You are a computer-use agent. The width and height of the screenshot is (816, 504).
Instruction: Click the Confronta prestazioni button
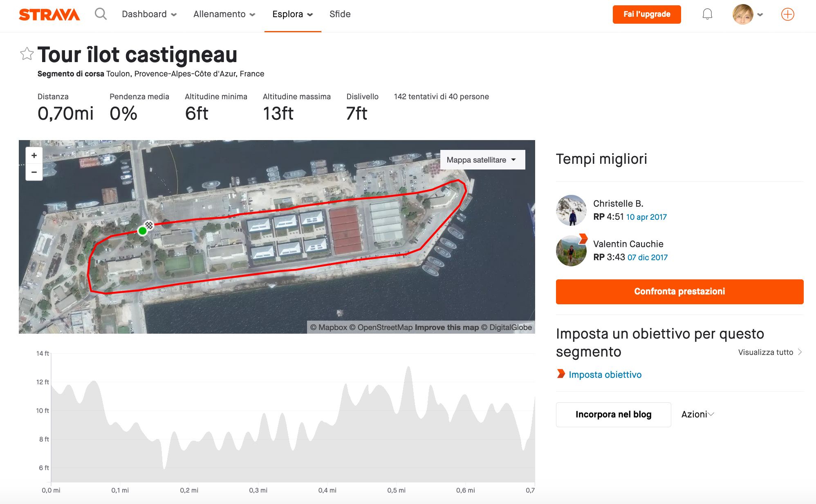point(679,291)
